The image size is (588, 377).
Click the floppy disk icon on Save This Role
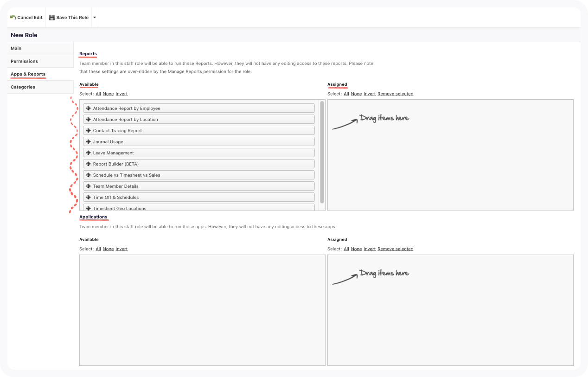pos(51,17)
